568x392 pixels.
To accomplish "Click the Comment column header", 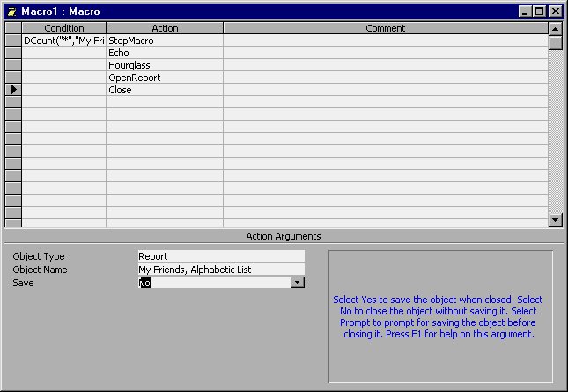I will pos(385,28).
